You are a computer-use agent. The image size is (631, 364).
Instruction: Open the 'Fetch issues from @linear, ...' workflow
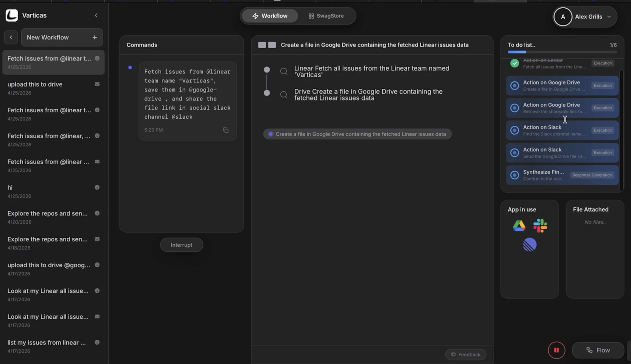pyautogui.click(x=53, y=140)
